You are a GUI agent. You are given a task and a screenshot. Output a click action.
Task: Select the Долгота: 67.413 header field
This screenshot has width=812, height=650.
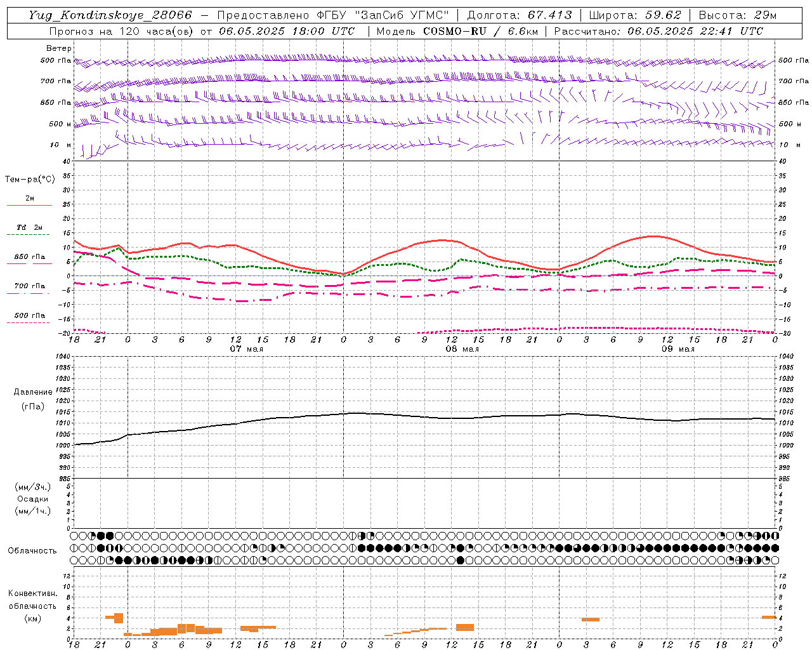coord(520,15)
